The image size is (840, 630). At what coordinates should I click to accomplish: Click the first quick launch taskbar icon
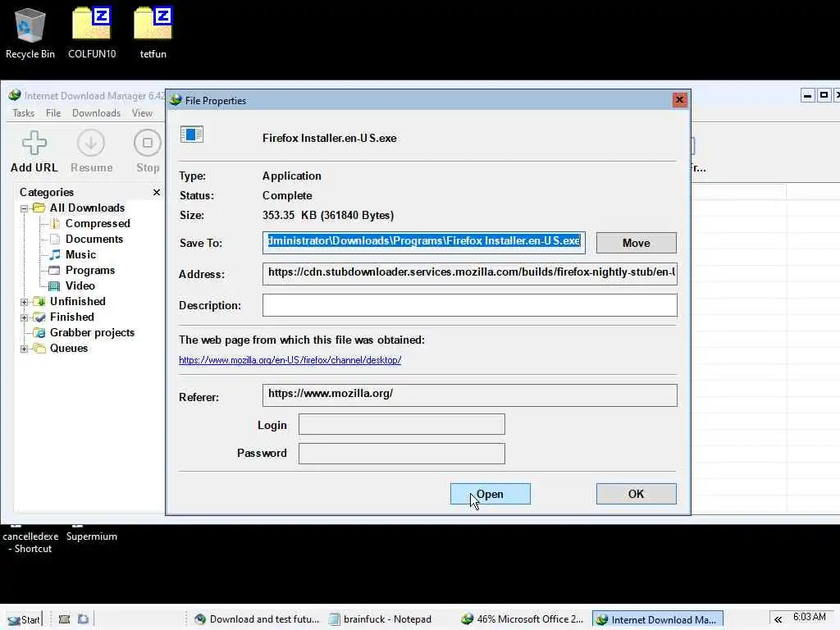[x=64, y=619]
